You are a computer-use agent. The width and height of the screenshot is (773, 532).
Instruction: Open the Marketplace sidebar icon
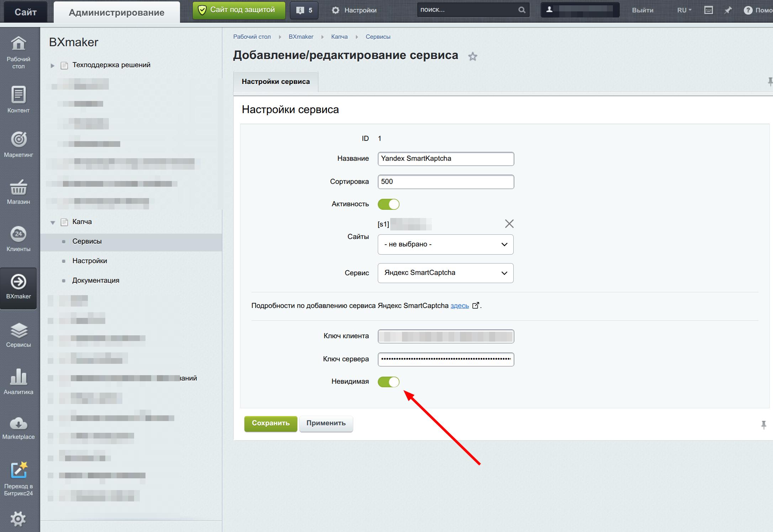tap(18, 424)
